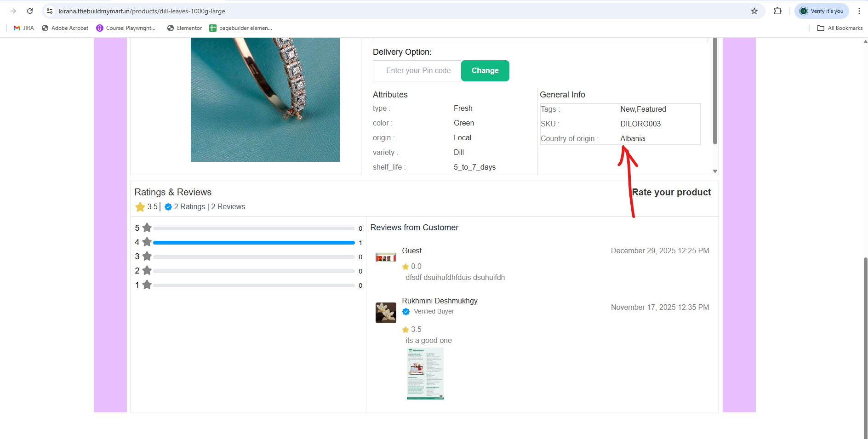The image size is (868, 439).
Task: Click the origin attribute value Local
Action: click(x=463, y=138)
